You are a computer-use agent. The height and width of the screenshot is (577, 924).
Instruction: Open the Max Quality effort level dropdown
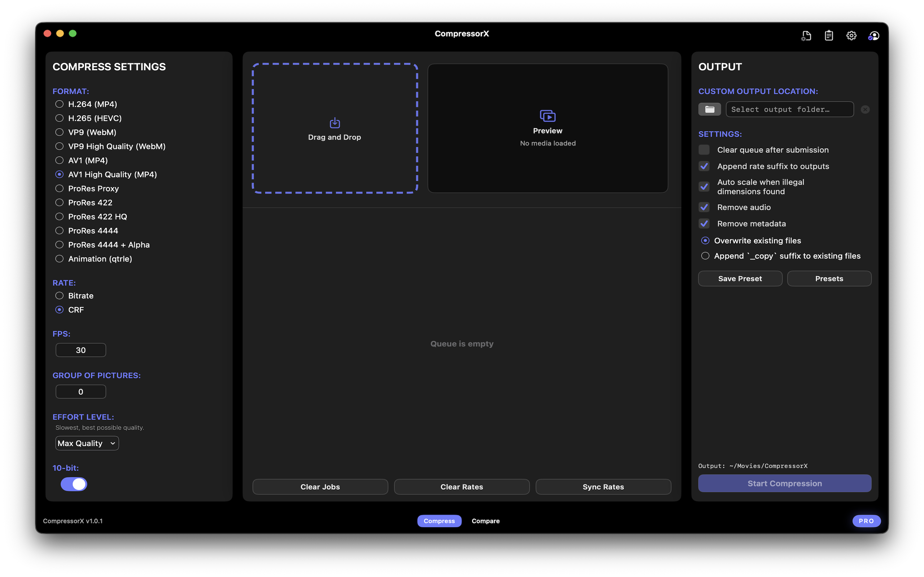click(x=87, y=443)
